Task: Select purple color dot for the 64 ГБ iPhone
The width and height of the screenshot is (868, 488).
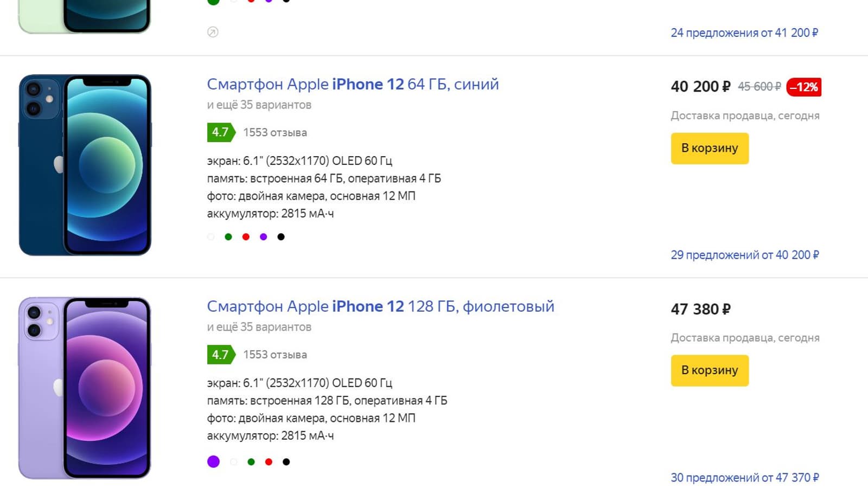Action: point(264,237)
